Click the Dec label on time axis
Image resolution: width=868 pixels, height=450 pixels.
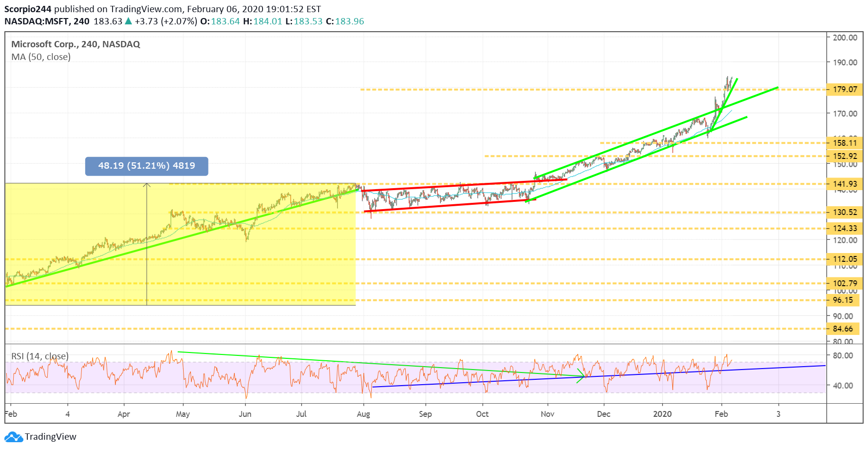[604, 414]
